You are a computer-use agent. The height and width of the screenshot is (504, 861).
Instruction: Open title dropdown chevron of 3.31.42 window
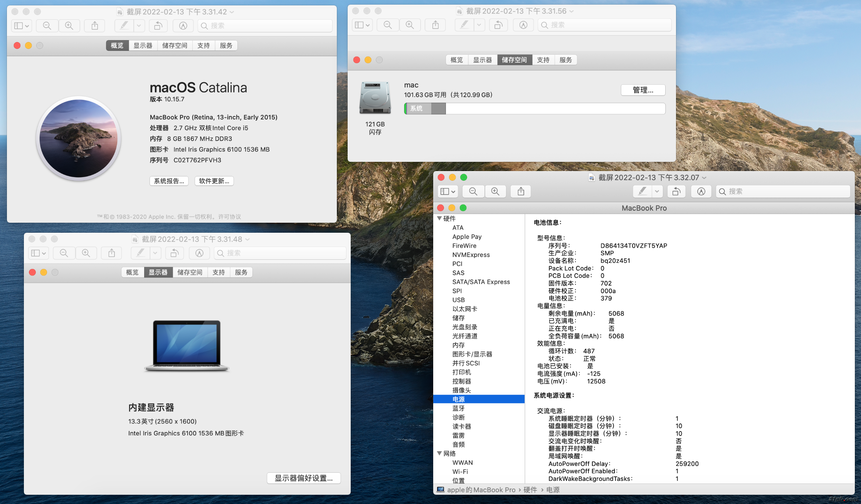point(232,12)
